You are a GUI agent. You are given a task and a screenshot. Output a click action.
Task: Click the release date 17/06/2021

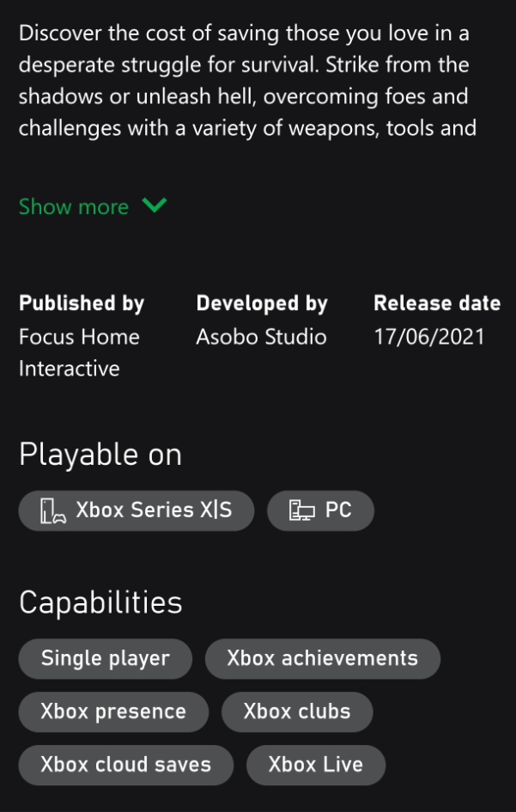pyautogui.click(x=429, y=337)
